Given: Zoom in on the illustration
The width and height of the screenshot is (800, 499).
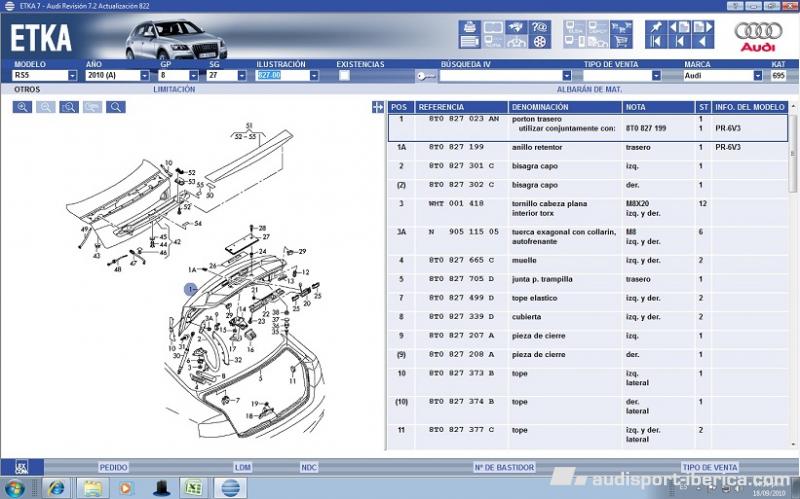Looking at the screenshot, I should [x=22, y=107].
